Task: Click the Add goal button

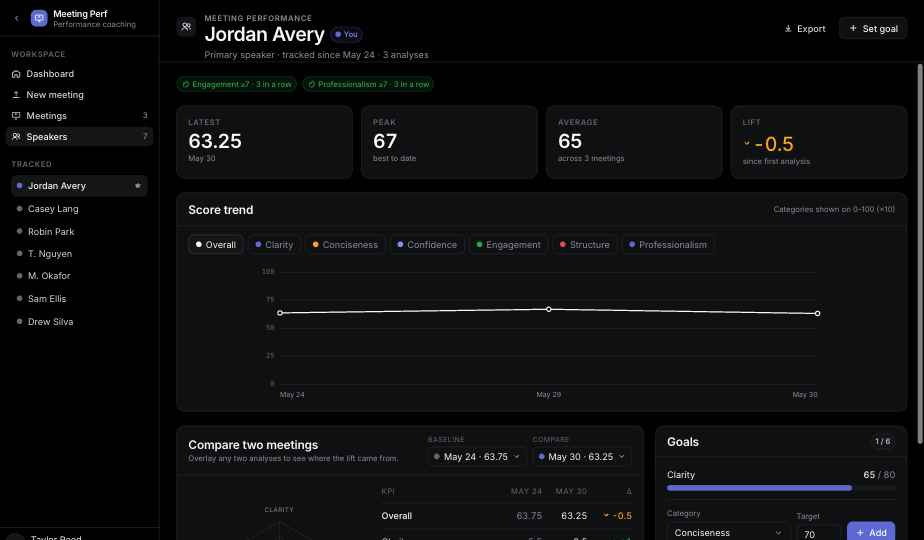Action: click(871, 532)
